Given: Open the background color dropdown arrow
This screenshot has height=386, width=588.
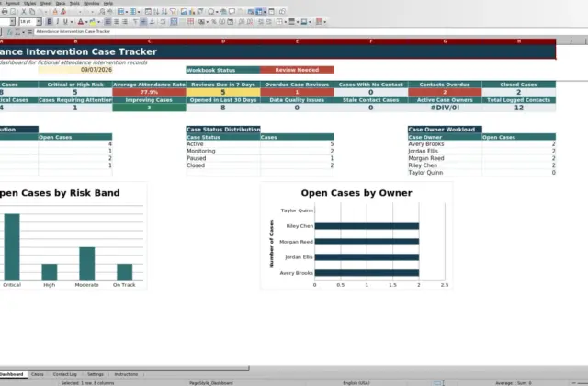Looking at the screenshot, I should (98, 22).
